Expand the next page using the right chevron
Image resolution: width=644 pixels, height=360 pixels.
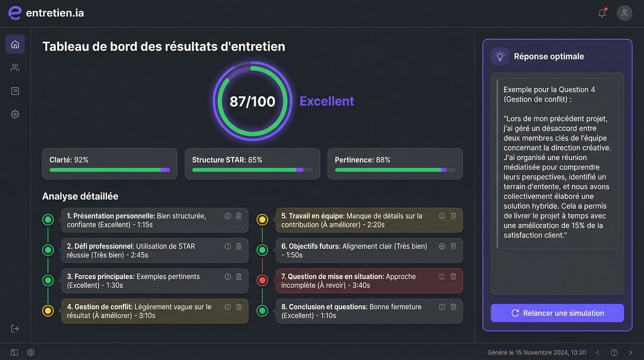tap(631, 352)
